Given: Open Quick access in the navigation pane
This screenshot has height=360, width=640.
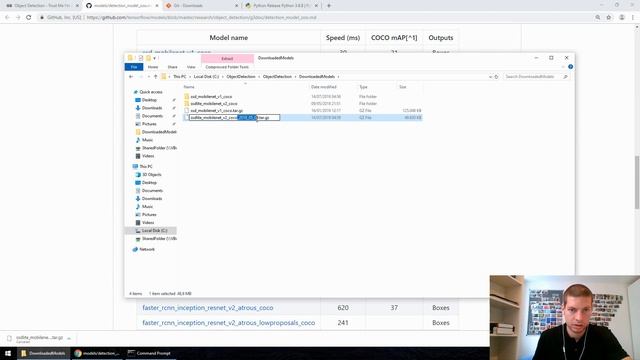Looking at the screenshot, I should [x=151, y=92].
